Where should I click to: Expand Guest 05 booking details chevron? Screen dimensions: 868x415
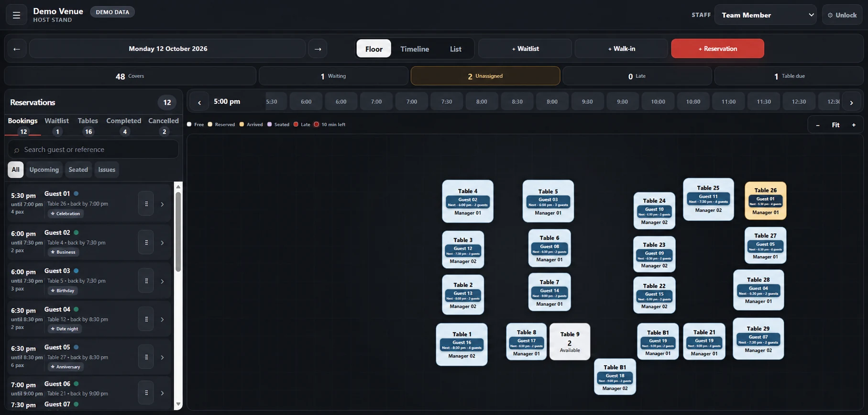(x=162, y=358)
